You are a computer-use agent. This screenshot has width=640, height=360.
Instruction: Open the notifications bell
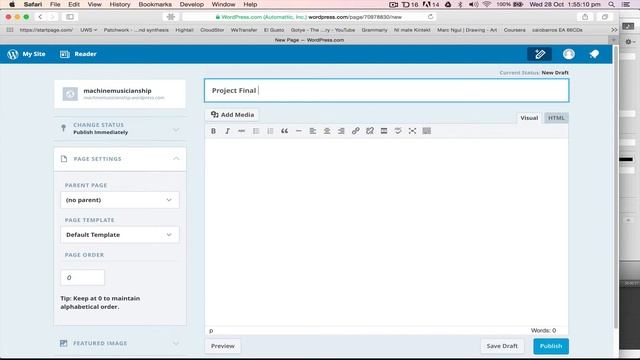594,54
